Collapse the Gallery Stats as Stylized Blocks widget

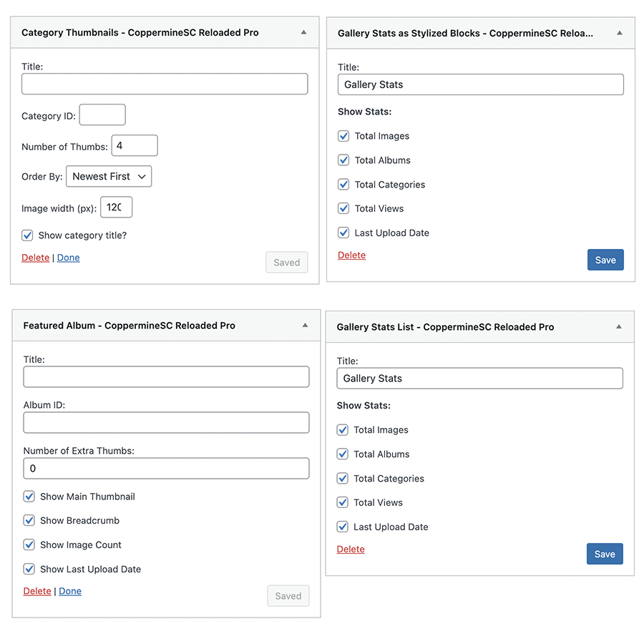(x=620, y=33)
